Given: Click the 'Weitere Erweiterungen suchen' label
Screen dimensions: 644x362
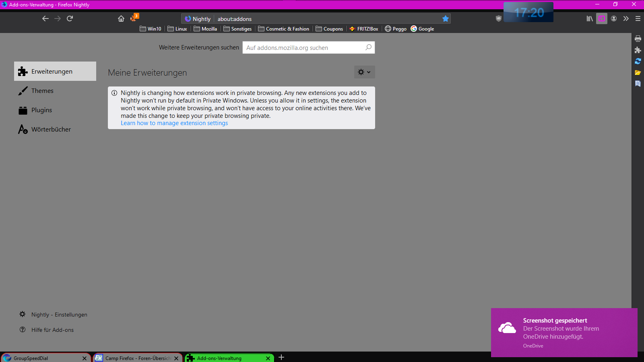Looking at the screenshot, I should coord(199,47).
